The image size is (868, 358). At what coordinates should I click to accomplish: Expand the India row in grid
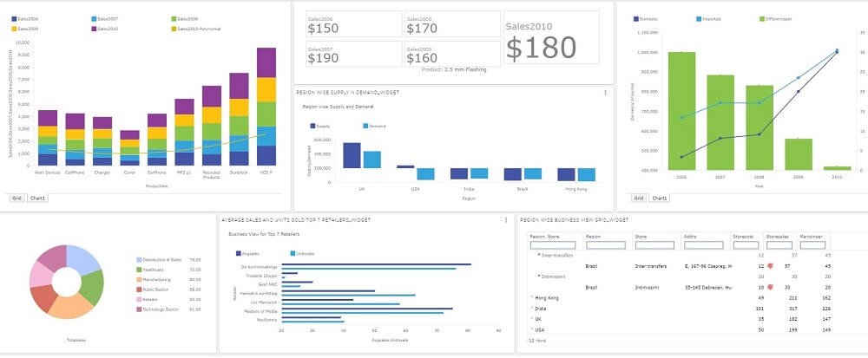pyautogui.click(x=532, y=309)
